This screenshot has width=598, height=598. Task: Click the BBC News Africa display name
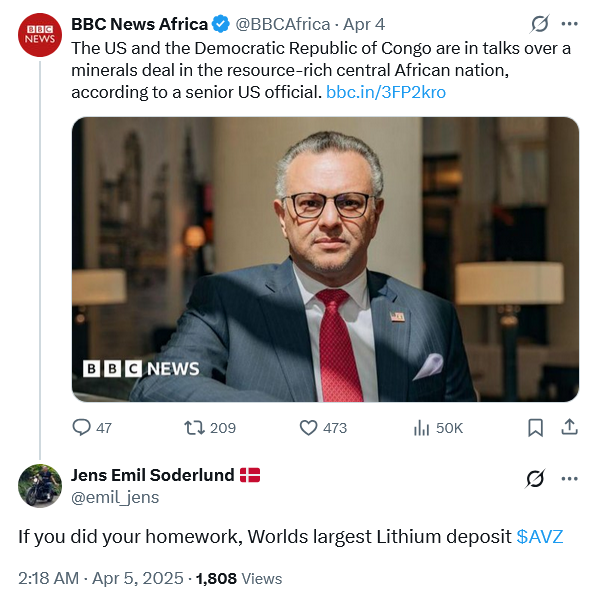(x=139, y=24)
